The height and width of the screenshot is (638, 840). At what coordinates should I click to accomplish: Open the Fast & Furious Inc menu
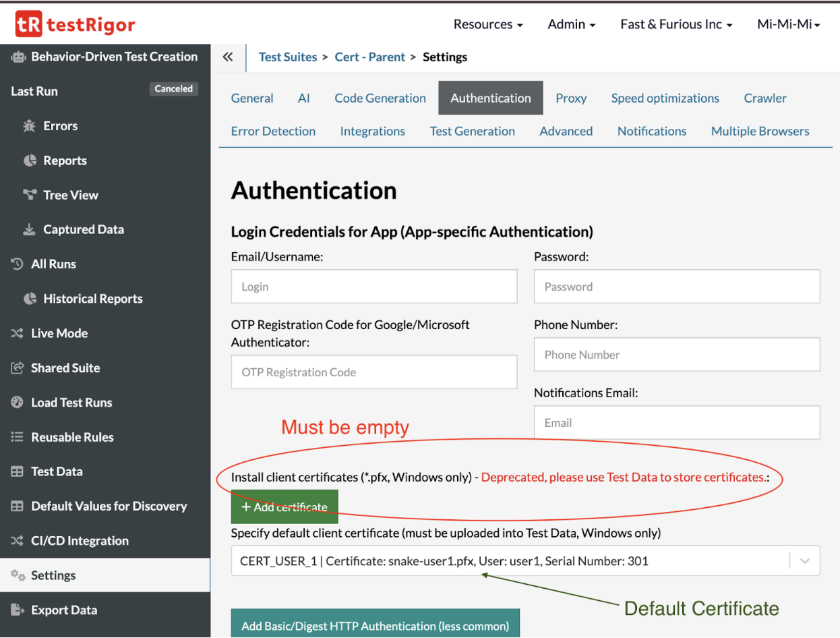point(676,25)
